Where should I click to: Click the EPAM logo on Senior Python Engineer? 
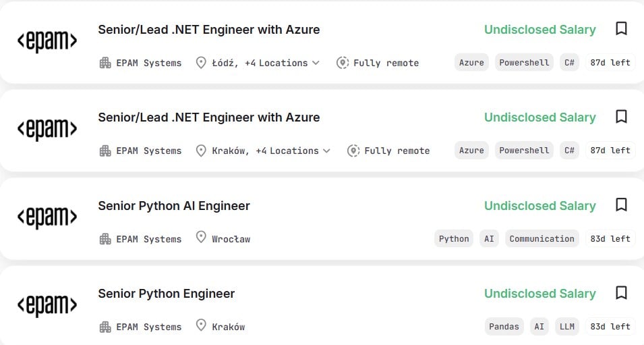tap(47, 305)
